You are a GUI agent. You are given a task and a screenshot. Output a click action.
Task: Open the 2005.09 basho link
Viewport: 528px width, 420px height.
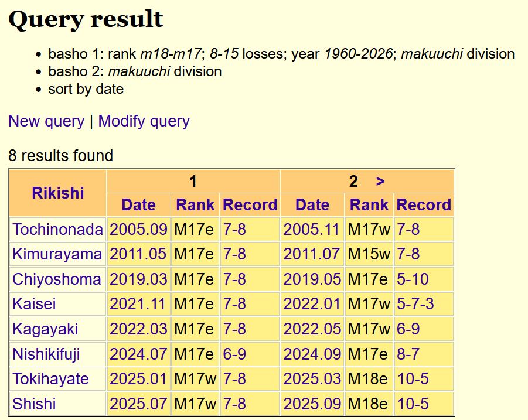click(138, 230)
